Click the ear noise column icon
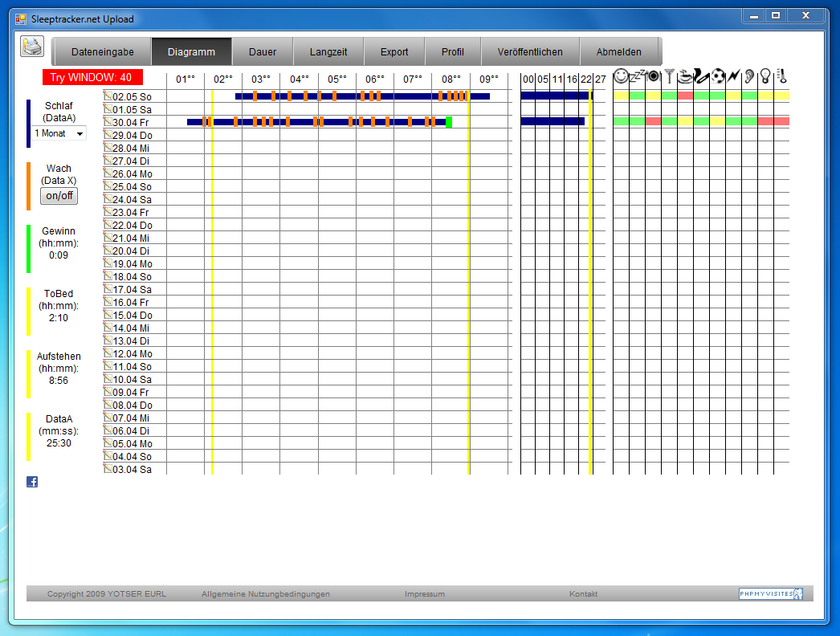 pyautogui.click(x=749, y=76)
